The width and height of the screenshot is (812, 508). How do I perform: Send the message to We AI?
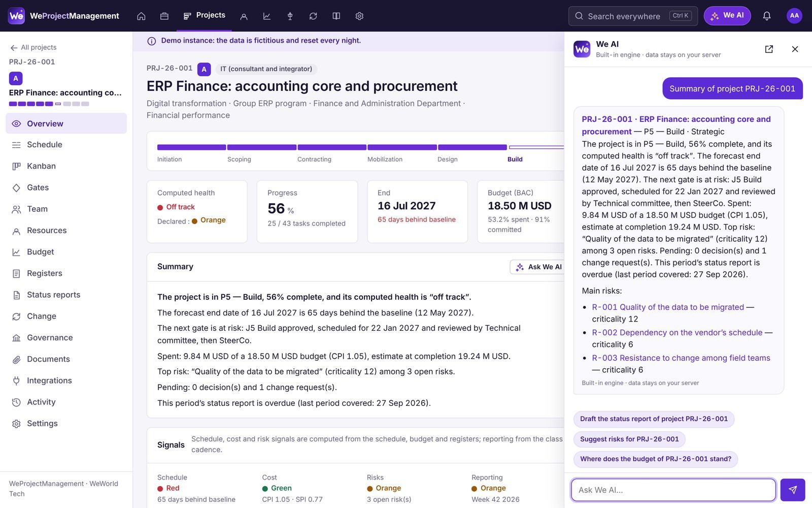(793, 490)
